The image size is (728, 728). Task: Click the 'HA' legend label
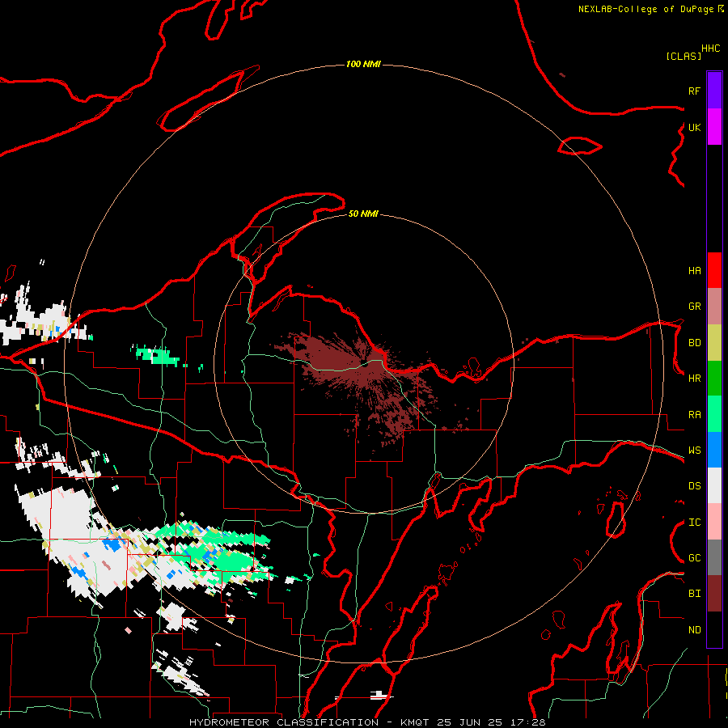[x=695, y=271]
